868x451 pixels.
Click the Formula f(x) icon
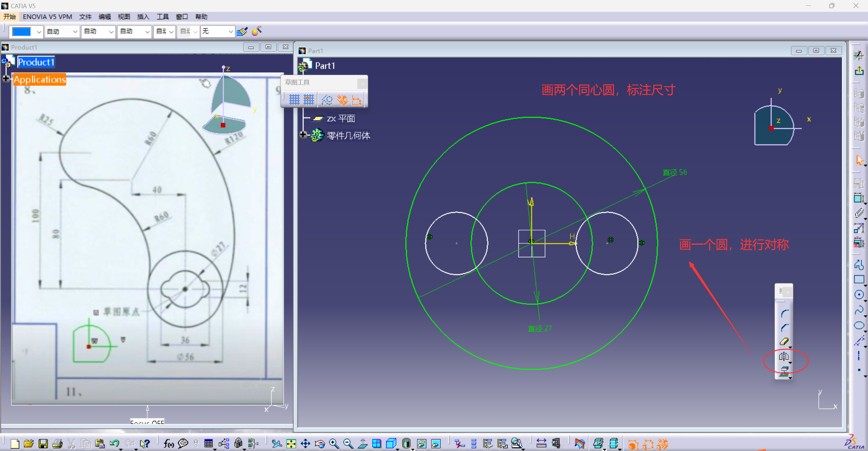click(168, 444)
